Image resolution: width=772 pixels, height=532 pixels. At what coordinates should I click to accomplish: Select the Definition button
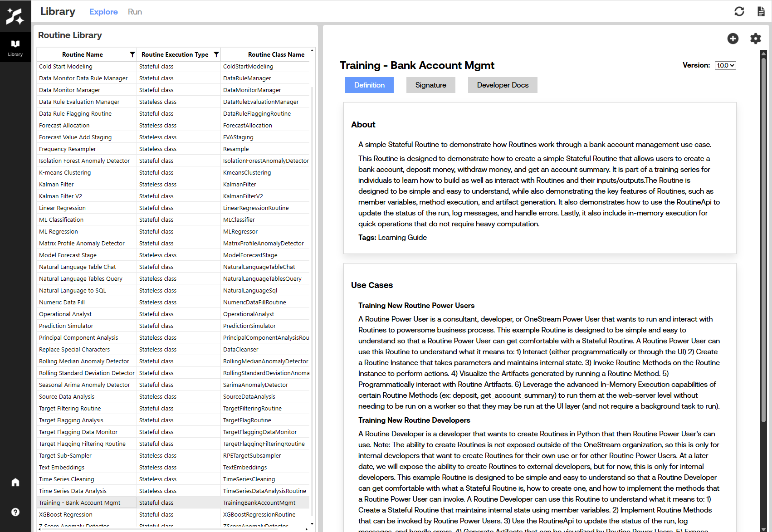click(x=369, y=85)
